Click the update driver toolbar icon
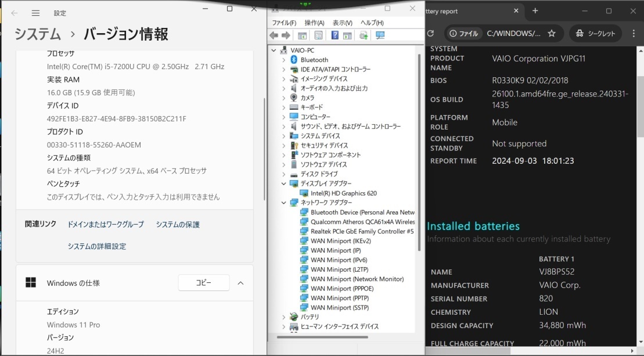The width and height of the screenshot is (644, 356). pyautogui.click(x=364, y=36)
